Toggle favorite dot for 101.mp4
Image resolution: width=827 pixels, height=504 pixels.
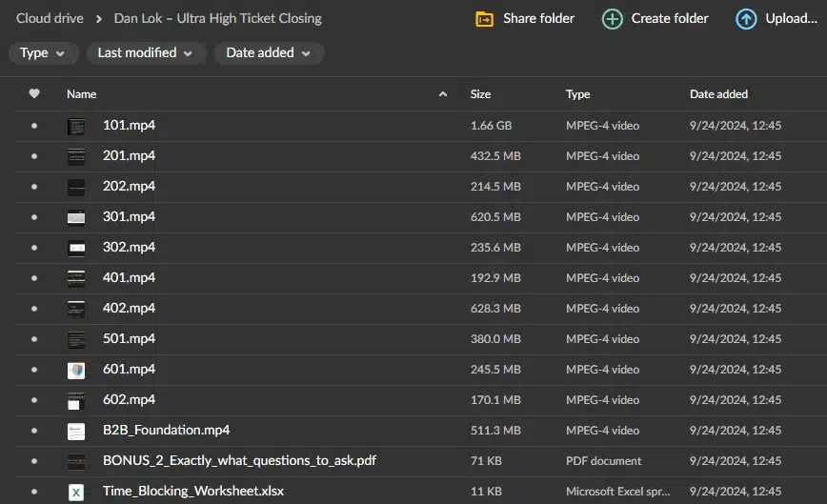pos(34,126)
